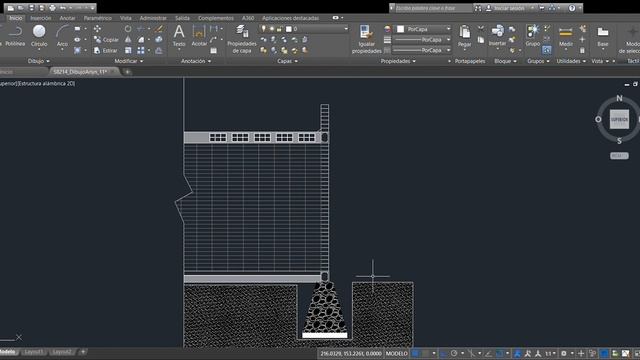Switch to Layout1 tab at bottom
This screenshot has height=360, width=640.
[x=33, y=352]
